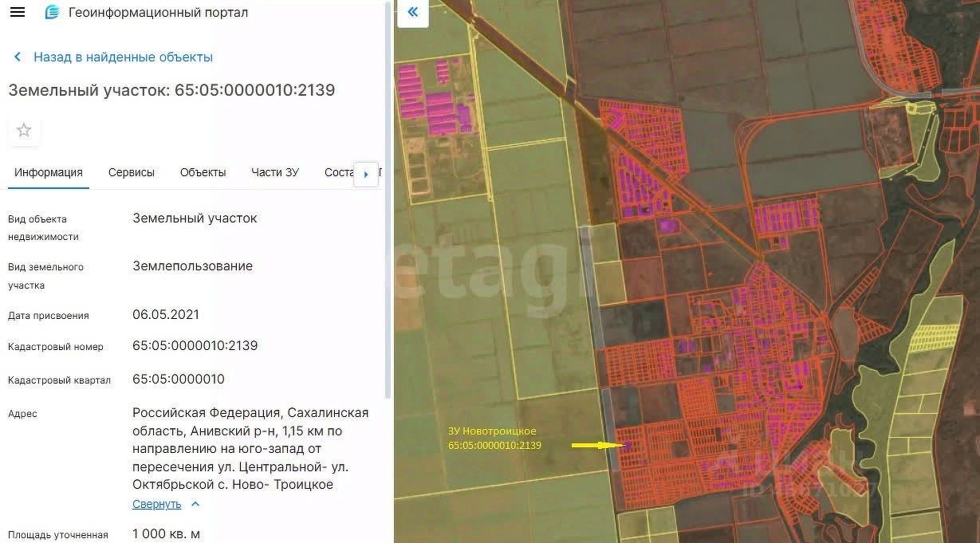Click the info panel vertical scrollbar
Screen dimensions: 980x543
388,199
